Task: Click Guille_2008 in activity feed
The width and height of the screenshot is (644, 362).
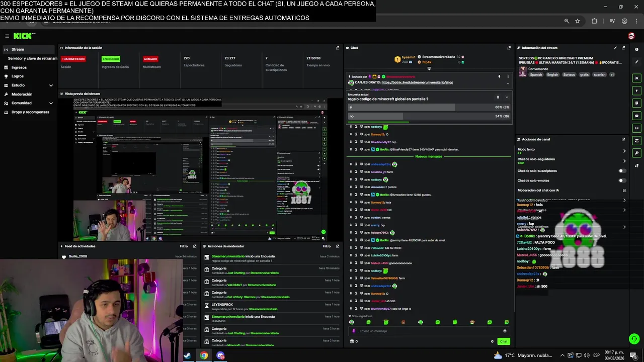Action: click(x=78, y=256)
